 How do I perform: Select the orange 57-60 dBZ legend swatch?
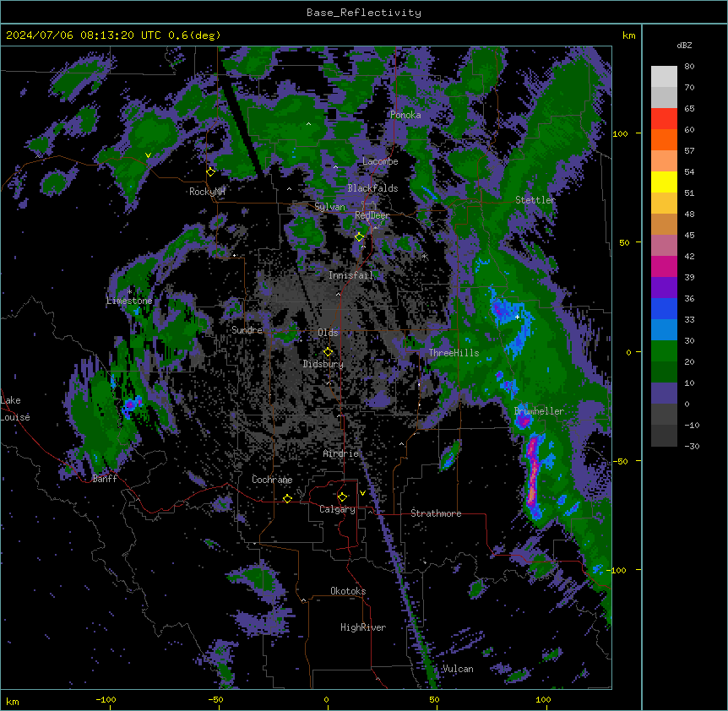click(664, 140)
